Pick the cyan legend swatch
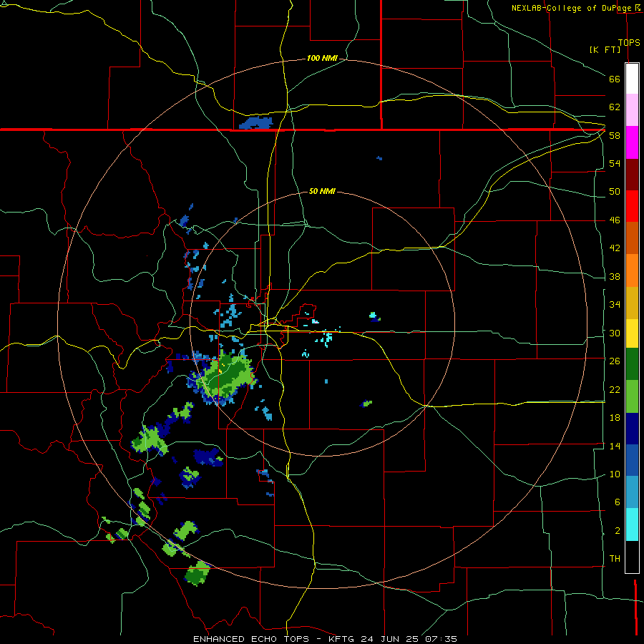The height and width of the screenshot is (644, 644). click(x=632, y=525)
